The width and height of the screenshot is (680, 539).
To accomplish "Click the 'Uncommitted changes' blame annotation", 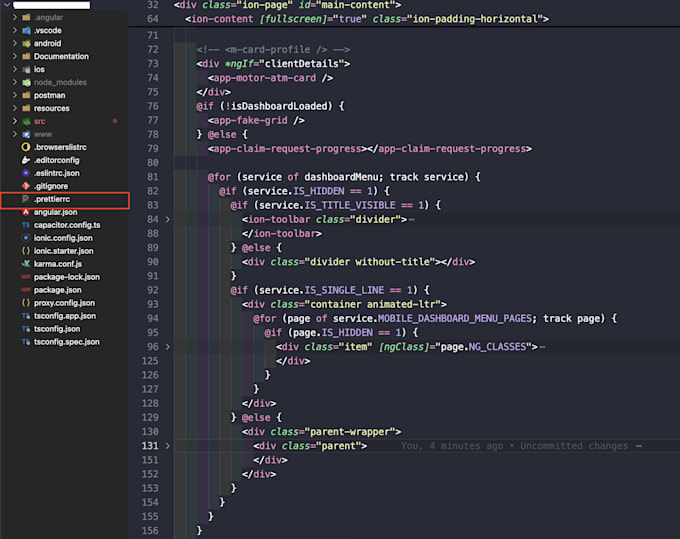I will click(x=574, y=446).
